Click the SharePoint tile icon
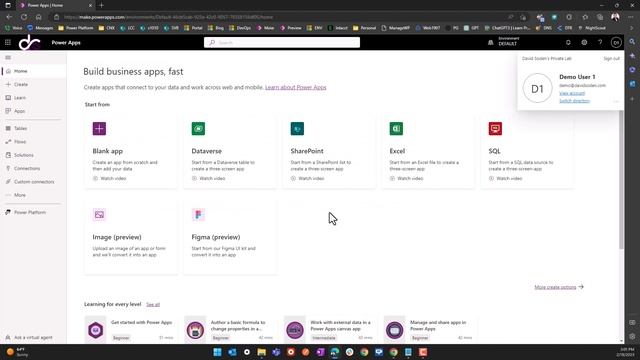 point(297,129)
